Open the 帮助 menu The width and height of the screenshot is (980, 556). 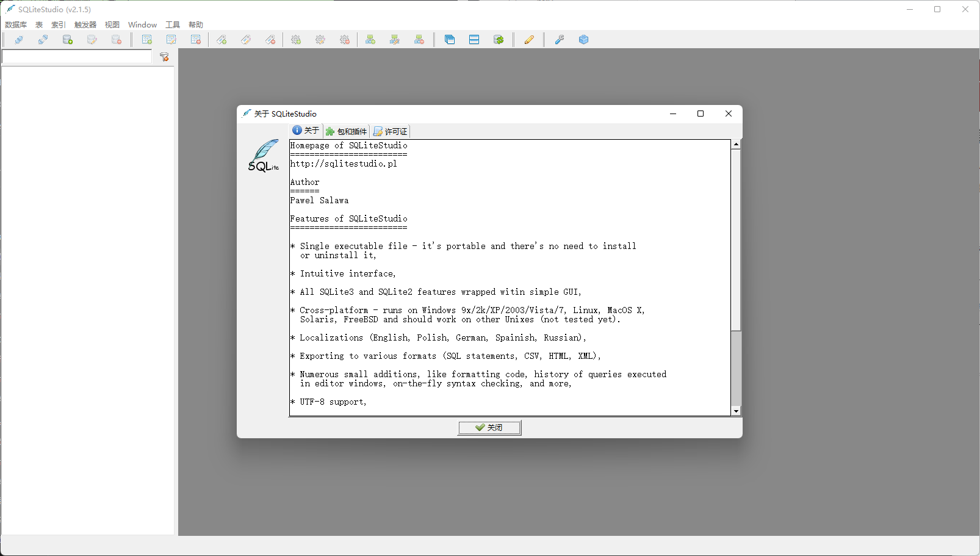click(196, 25)
